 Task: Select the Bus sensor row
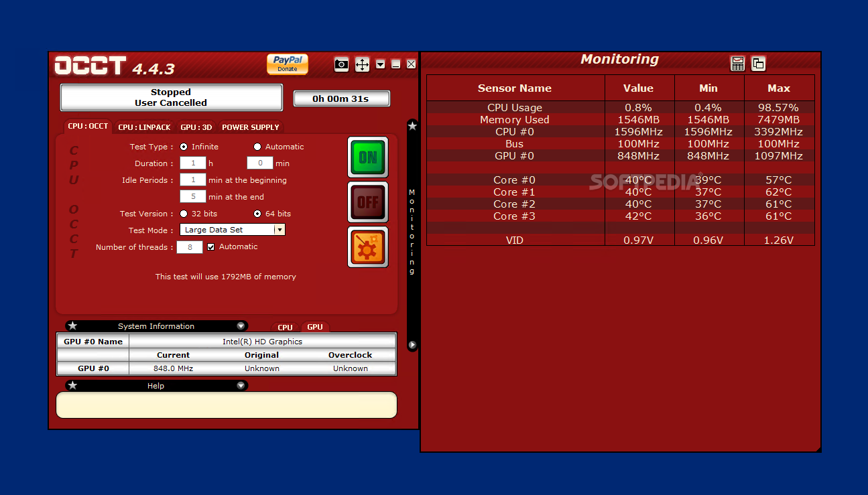click(621, 144)
